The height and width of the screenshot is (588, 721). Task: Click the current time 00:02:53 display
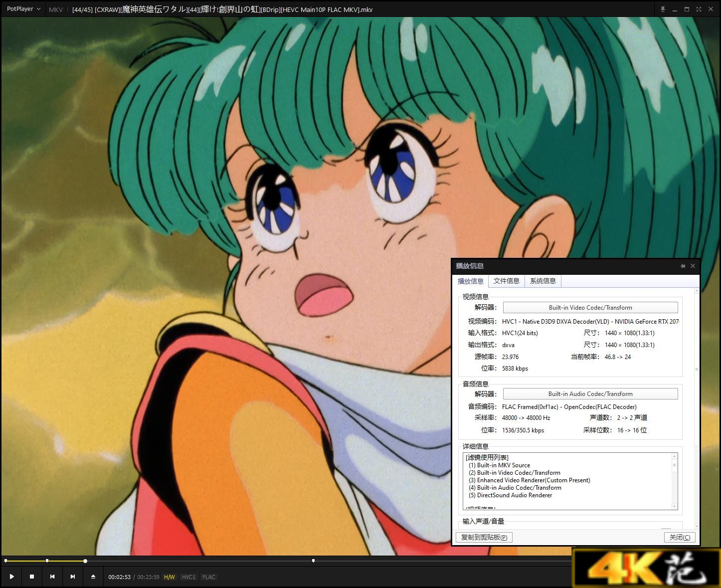click(x=119, y=577)
